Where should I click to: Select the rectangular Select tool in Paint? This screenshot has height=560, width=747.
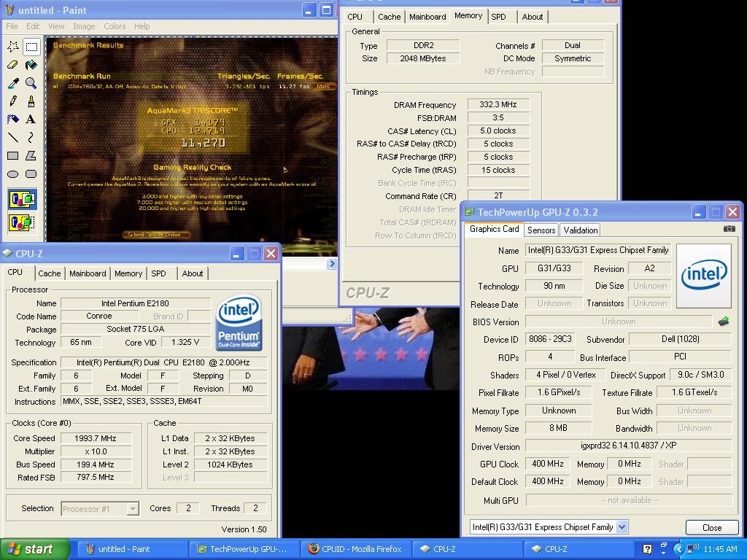[31, 47]
